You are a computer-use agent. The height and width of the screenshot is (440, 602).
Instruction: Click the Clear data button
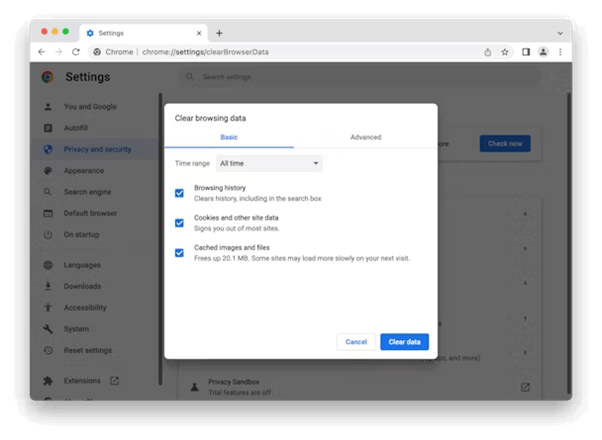(x=404, y=342)
